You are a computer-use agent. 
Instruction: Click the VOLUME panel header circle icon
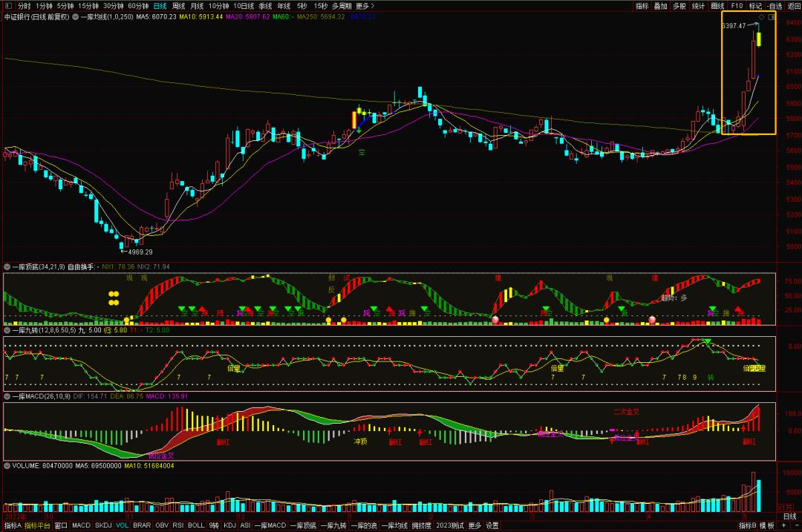click(7, 466)
